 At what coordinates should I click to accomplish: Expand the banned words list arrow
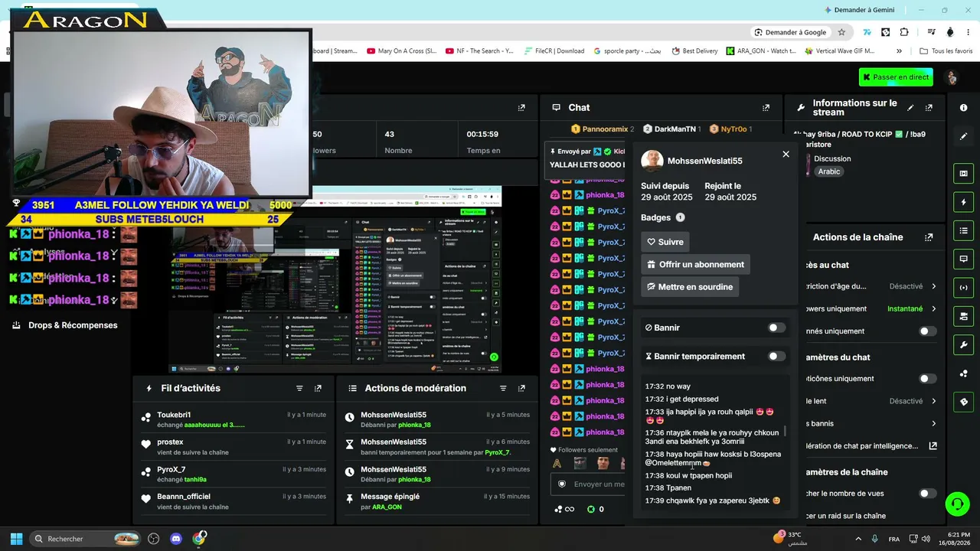933,423
